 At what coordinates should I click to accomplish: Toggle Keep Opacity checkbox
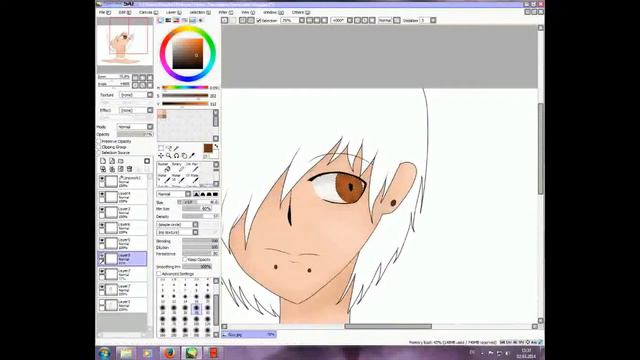click(184, 260)
